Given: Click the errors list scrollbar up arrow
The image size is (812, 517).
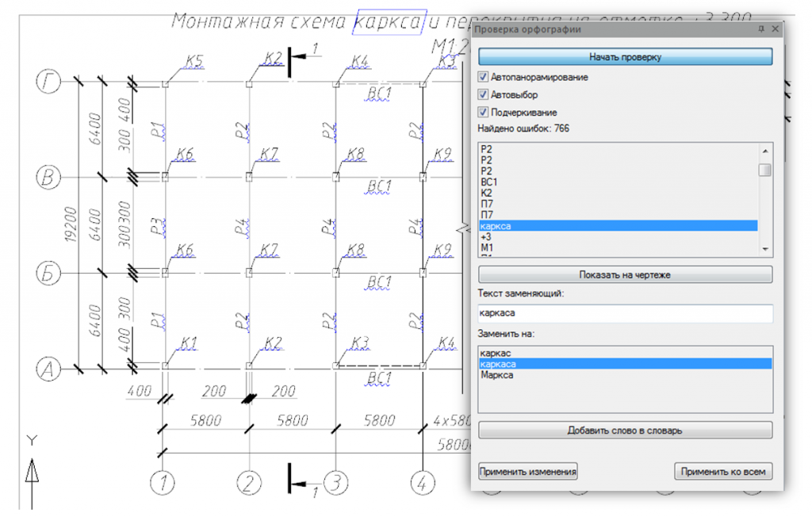Looking at the screenshot, I should click(765, 151).
